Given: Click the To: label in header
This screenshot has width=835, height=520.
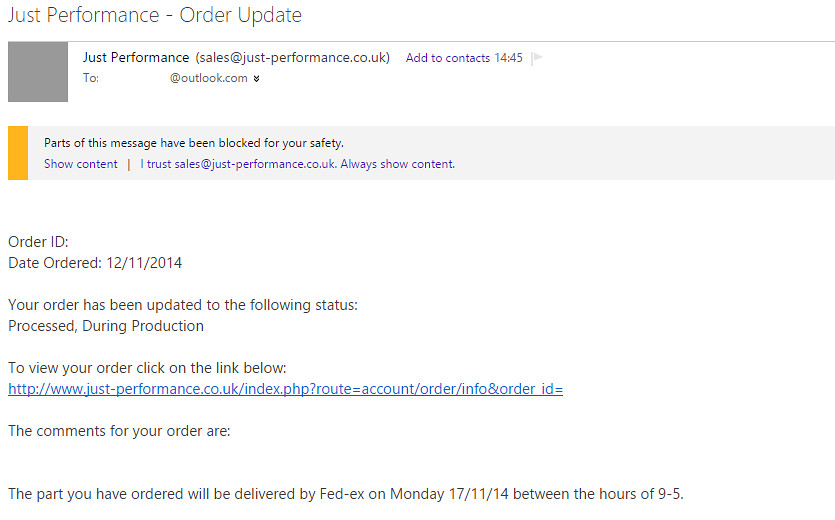Looking at the screenshot, I should coord(91,78).
